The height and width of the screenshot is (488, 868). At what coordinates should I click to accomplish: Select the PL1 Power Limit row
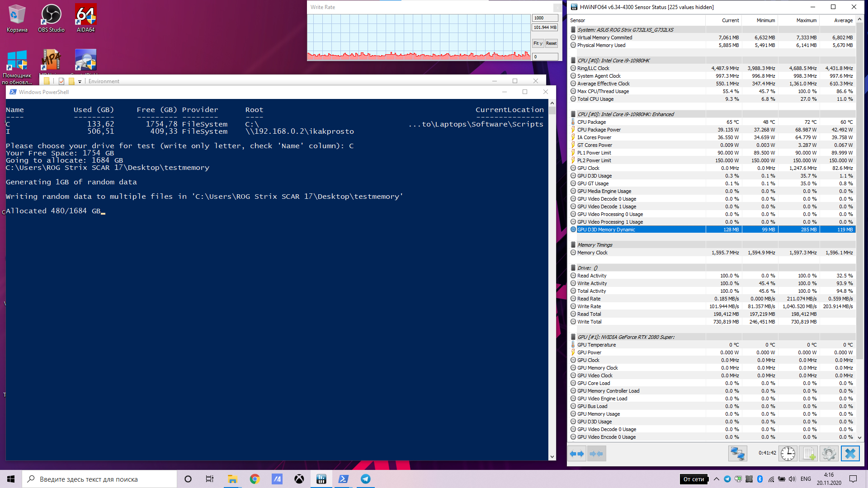tap(712, 153)
